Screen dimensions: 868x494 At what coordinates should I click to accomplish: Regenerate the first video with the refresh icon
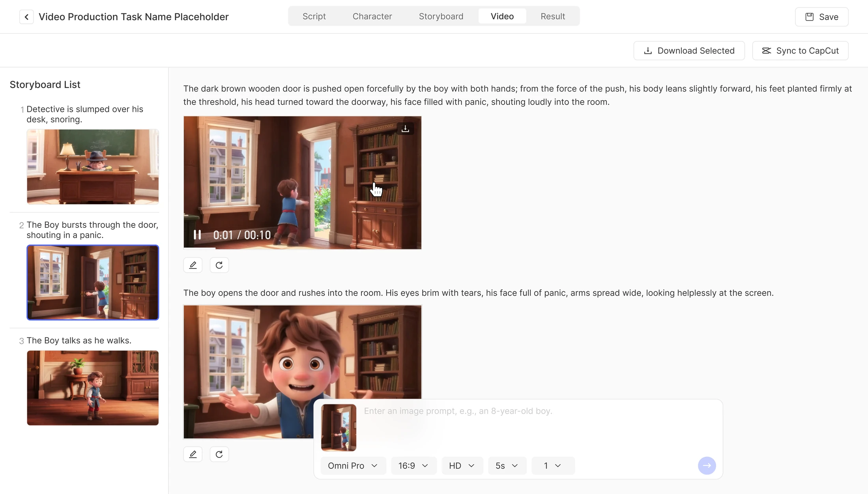(x=219, y=265)
